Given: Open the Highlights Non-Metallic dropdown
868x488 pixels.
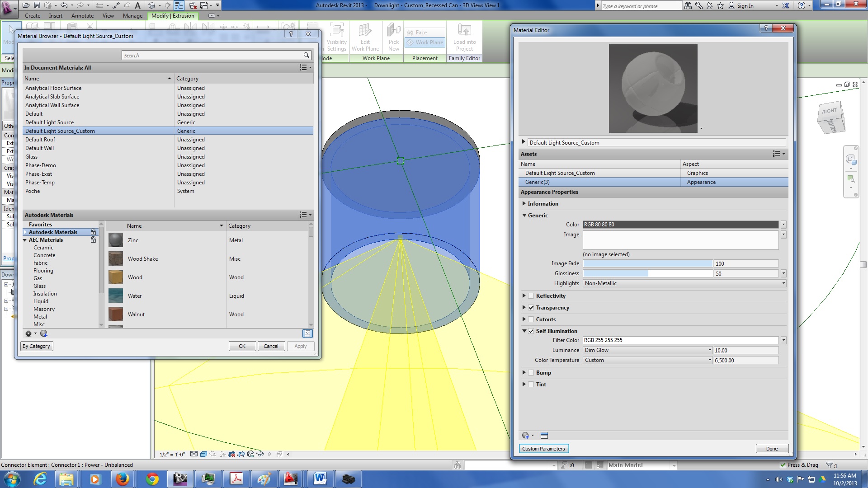Looking at the screenshot, I should tap(684, 283).
